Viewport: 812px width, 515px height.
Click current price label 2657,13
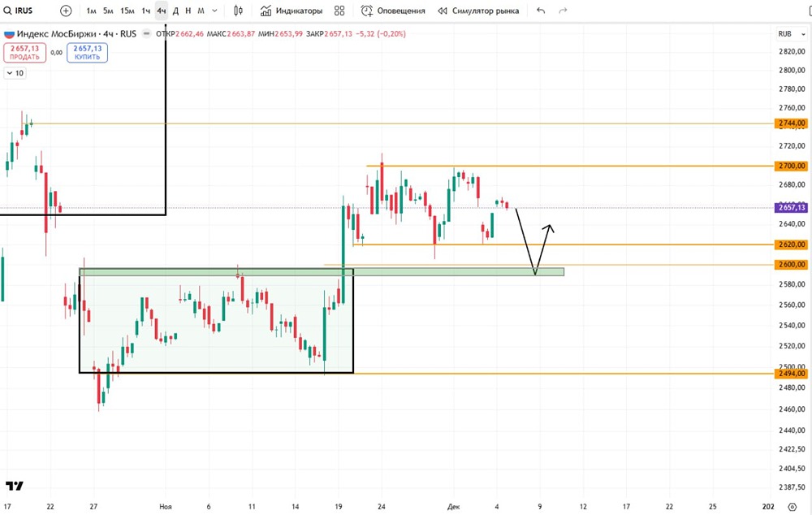792,207
